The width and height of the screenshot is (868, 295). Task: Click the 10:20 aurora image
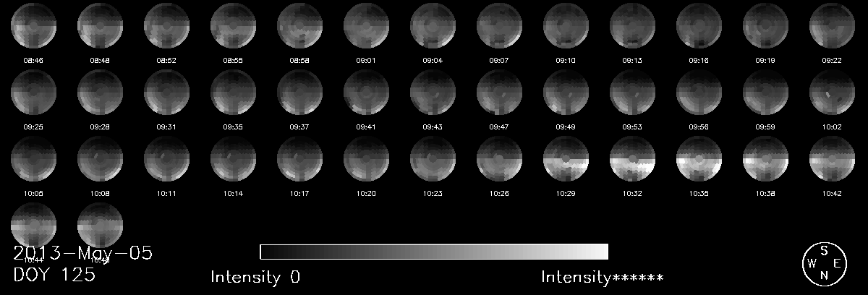[x=367, y=159]
